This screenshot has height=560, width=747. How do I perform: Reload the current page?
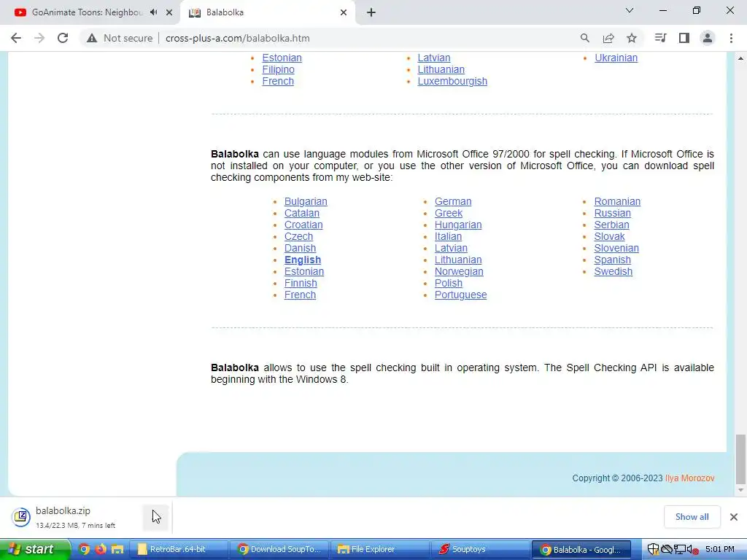coord(63,38)
